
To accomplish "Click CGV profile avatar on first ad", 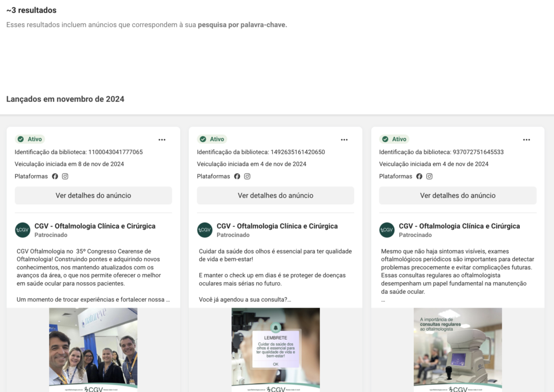I will click(23, 230).
